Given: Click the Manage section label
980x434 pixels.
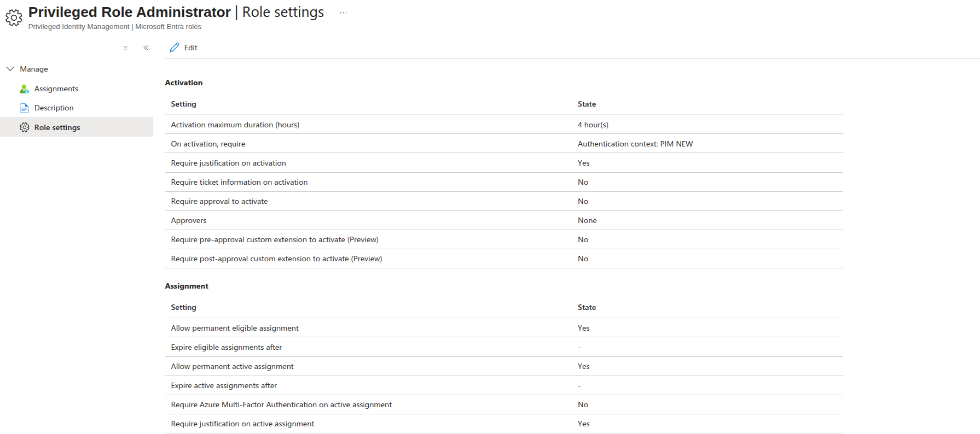Looking at the screenshot, I should (x=34, y=69).
